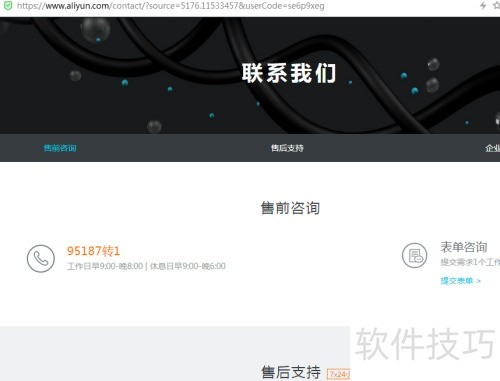The height and width of the screenshot is (381, 500).
Task: Click the 售后支持 section heading at bottom
Action: (x=291, y=372)
